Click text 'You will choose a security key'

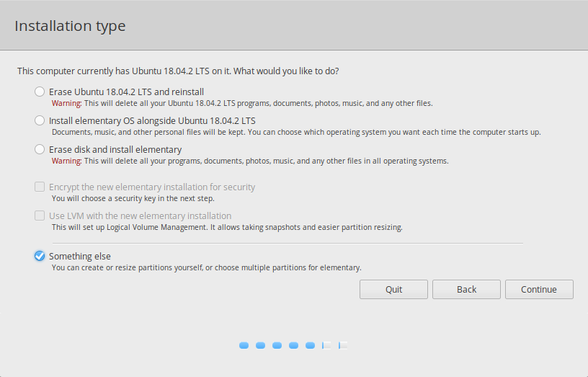point(103,198)
